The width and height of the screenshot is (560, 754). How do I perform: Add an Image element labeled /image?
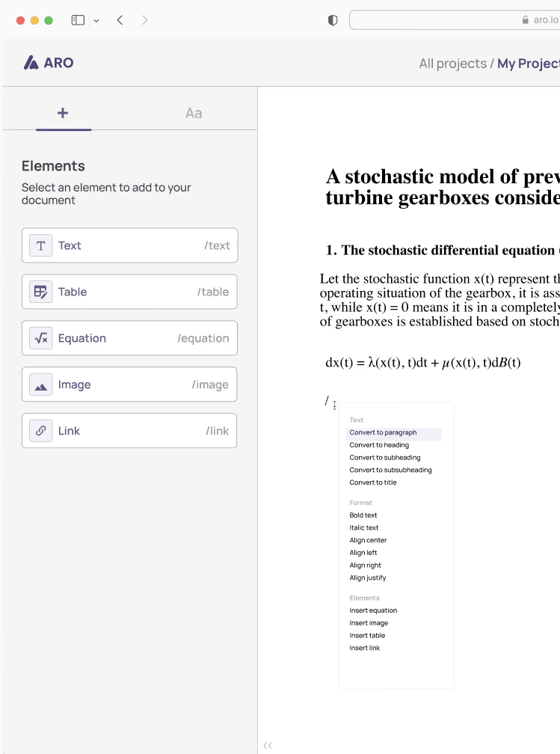[x=130, y=384]
